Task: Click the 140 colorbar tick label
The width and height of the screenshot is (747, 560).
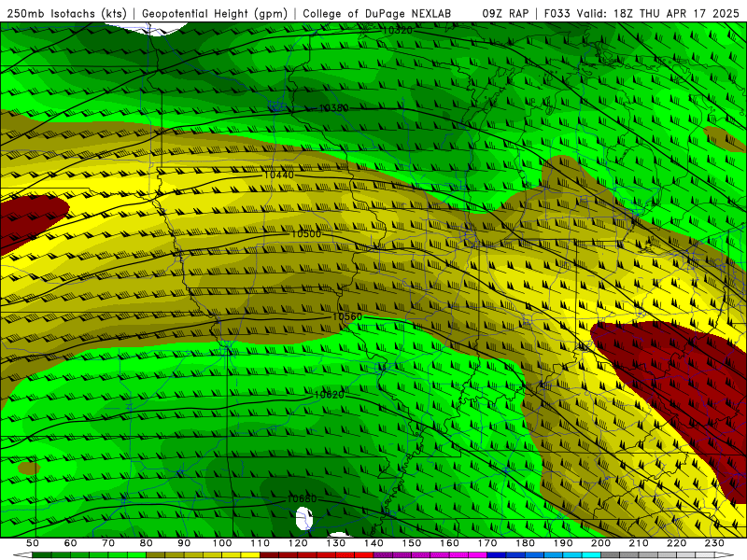Action: click(373, 543)
